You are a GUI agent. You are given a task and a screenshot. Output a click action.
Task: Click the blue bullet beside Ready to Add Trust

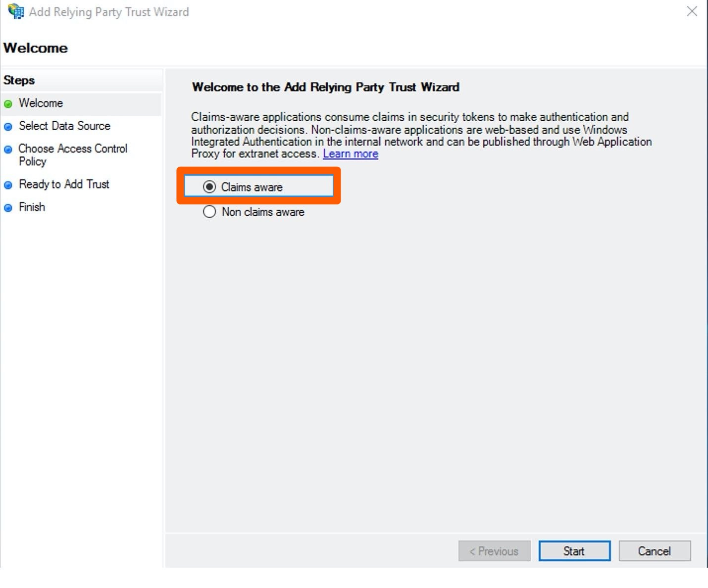[8, 185]
